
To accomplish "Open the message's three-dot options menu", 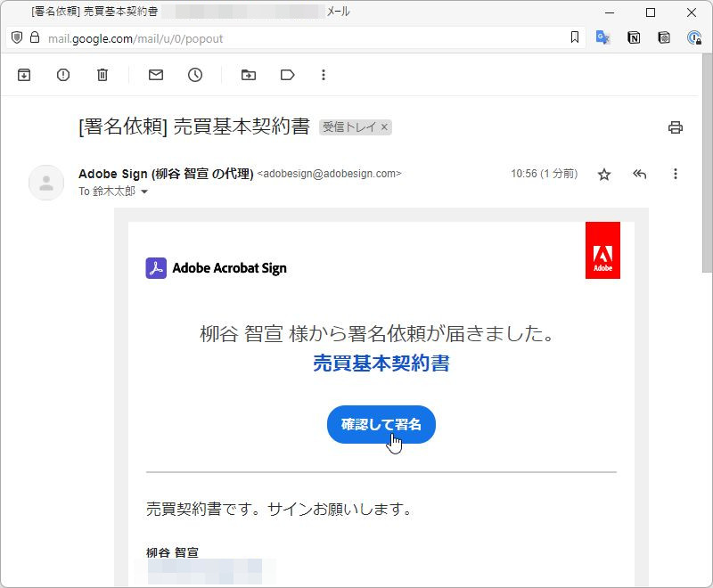I will pyautogui.click(x=675, y=175).
